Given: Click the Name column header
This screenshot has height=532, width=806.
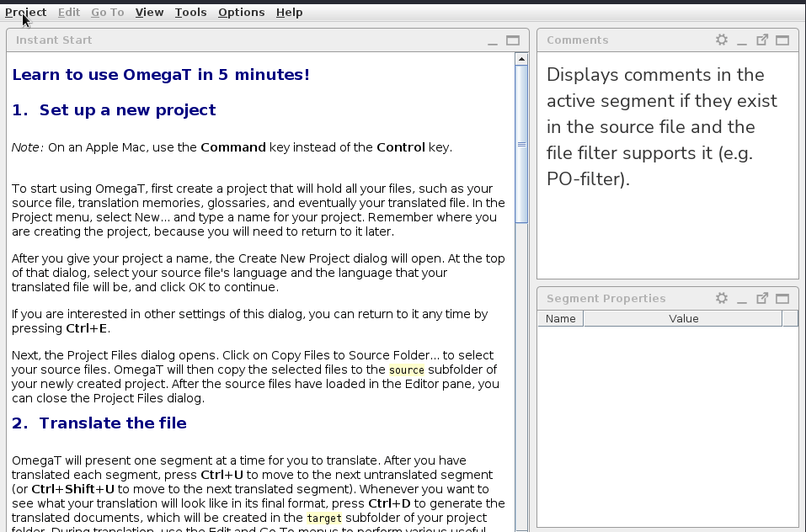Looking at the screenshot, I should click(561, 319).
